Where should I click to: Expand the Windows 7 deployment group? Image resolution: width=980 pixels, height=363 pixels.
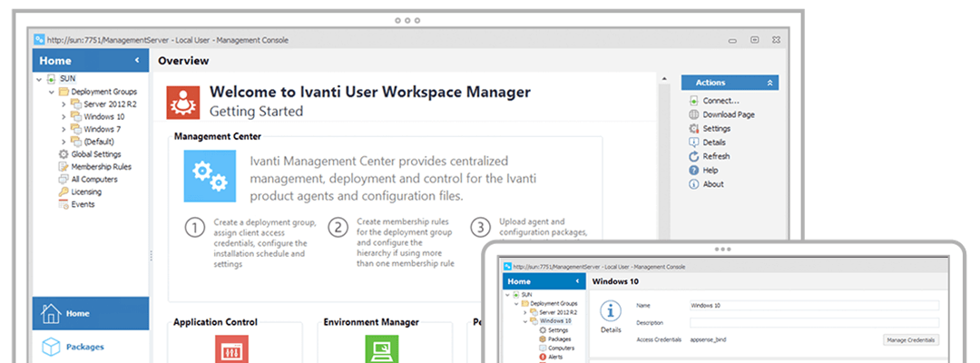pyautogui.click(x=64, y=130)
